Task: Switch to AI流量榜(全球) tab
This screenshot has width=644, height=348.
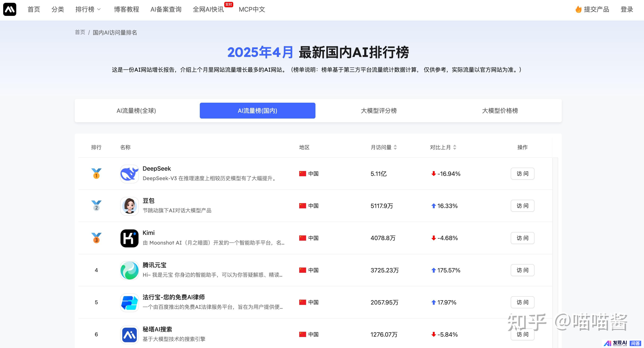Action: pos(136,111)
